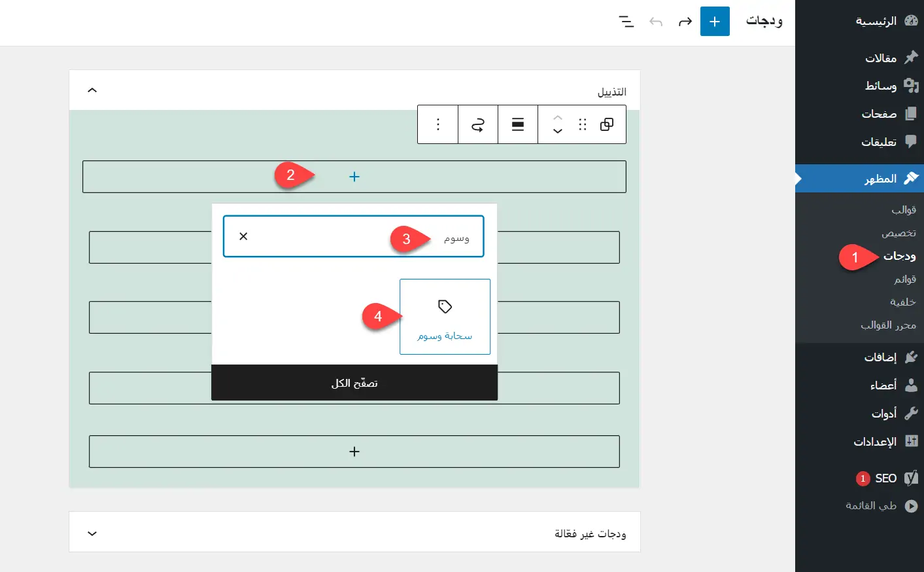This screenshot has width=924, height=572.
Task: Click the columns block type icon
Action: [607, 124]
